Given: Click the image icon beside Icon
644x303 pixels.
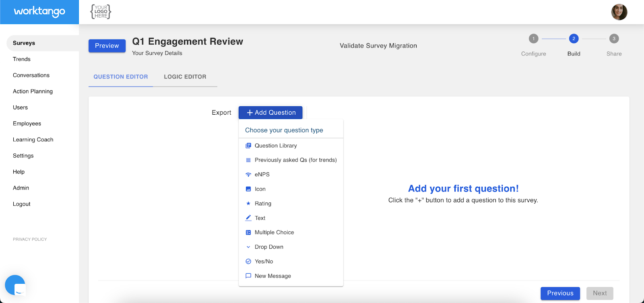Looking at the screenshot, I should (x=248, y=189).
